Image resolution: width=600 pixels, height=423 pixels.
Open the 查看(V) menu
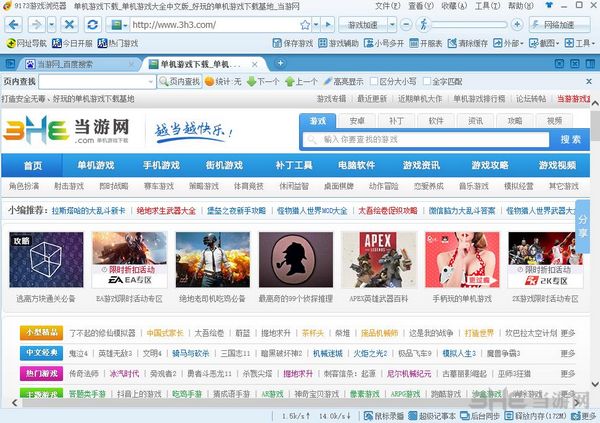tap(421, 6)
